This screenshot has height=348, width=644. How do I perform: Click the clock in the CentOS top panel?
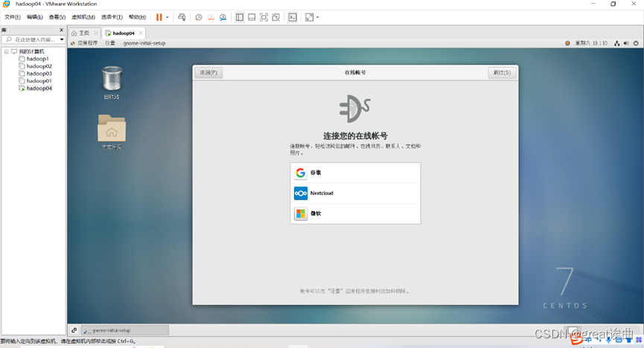tap(591, 43)
